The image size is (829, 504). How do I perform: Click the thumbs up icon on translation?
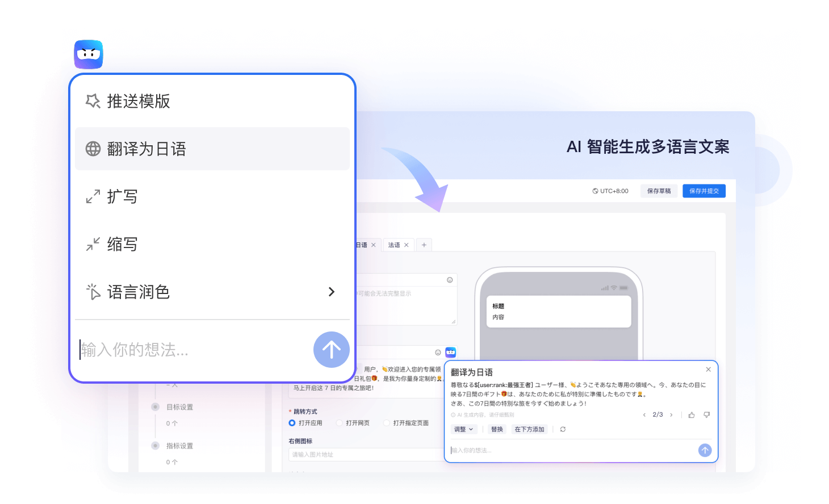691,415
